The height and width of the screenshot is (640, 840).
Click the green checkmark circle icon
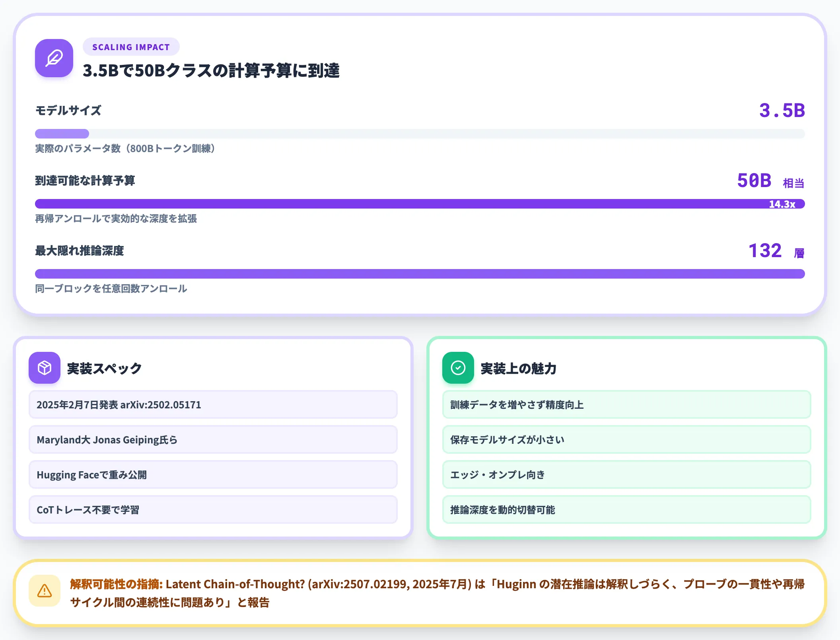pyautogui.click(x=458, y=368)
